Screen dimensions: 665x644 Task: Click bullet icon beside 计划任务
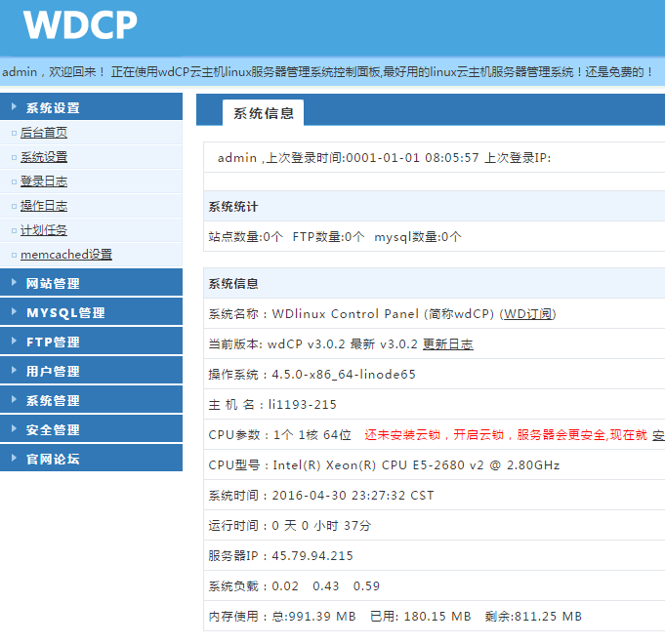coord(14,231)
